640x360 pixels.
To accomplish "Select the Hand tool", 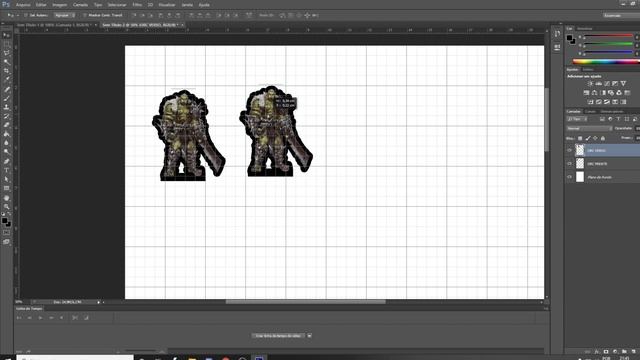I will tap(7, 198).
